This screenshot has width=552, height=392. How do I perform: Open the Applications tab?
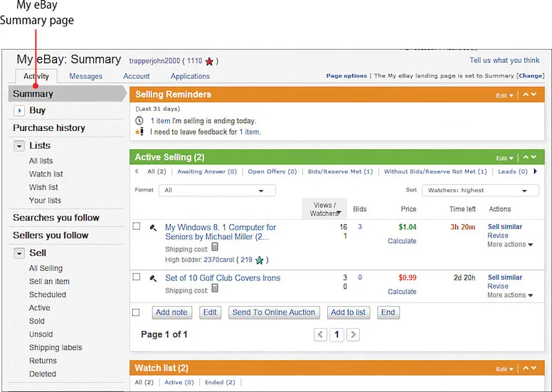[190, 76]
